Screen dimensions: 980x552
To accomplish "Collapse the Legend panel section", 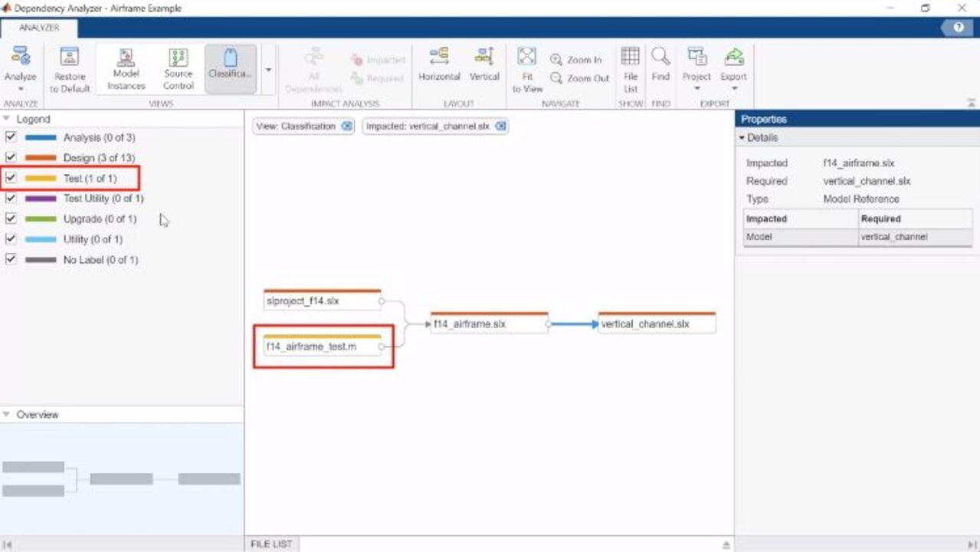I will [7, 119].
